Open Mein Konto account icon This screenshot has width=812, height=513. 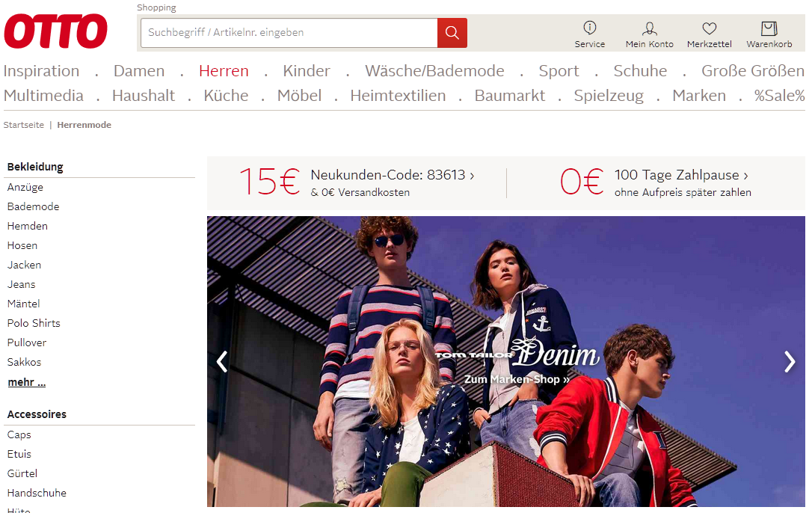tap(650, 34)
